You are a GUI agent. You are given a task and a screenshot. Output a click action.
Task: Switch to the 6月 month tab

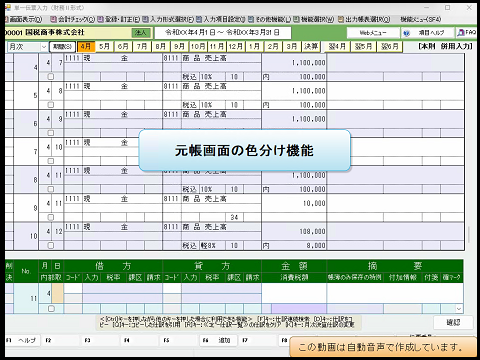(123, 47)
